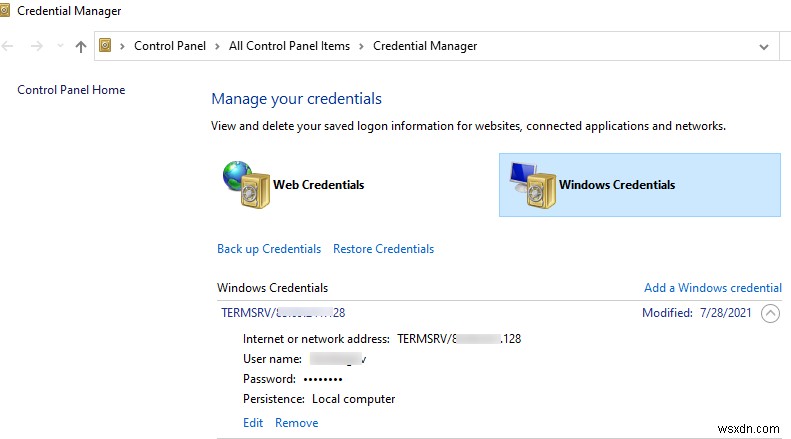Remove the TERMSRV credential
Image resolution: width=791 pixels, height=439 pixels.
click(297, 423)
